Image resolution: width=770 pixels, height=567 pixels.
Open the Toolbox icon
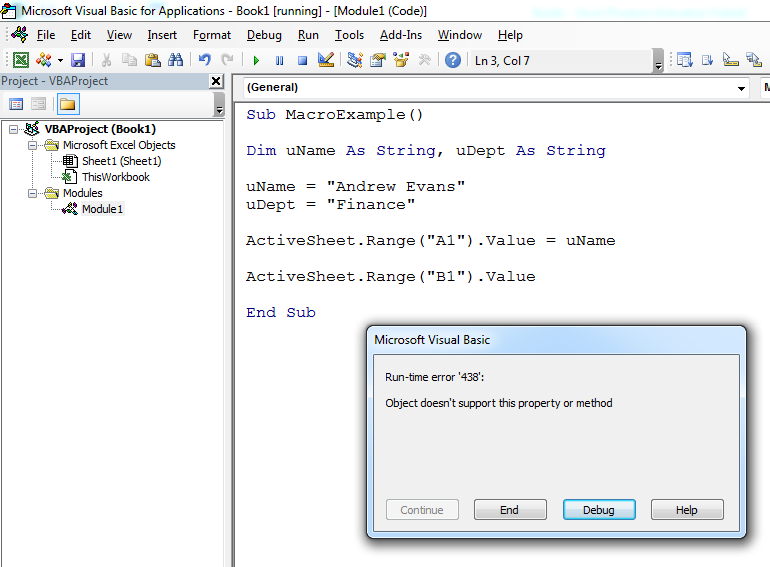[x=424, y=60]
